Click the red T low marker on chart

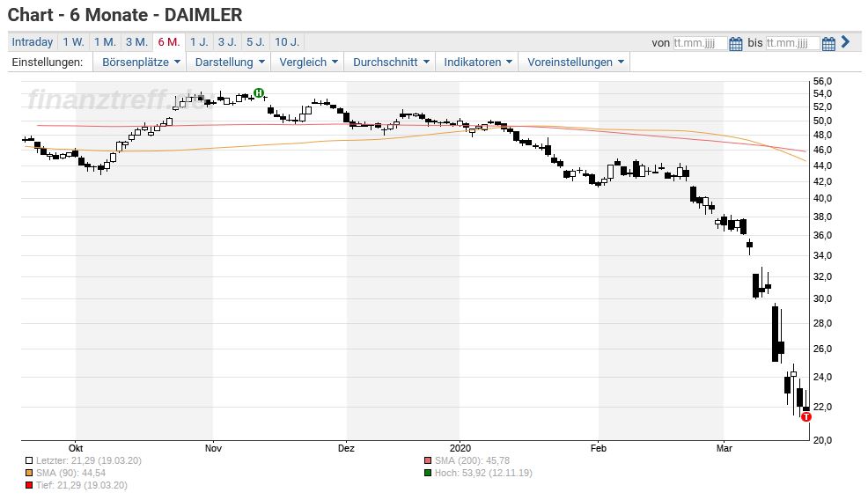806,417
